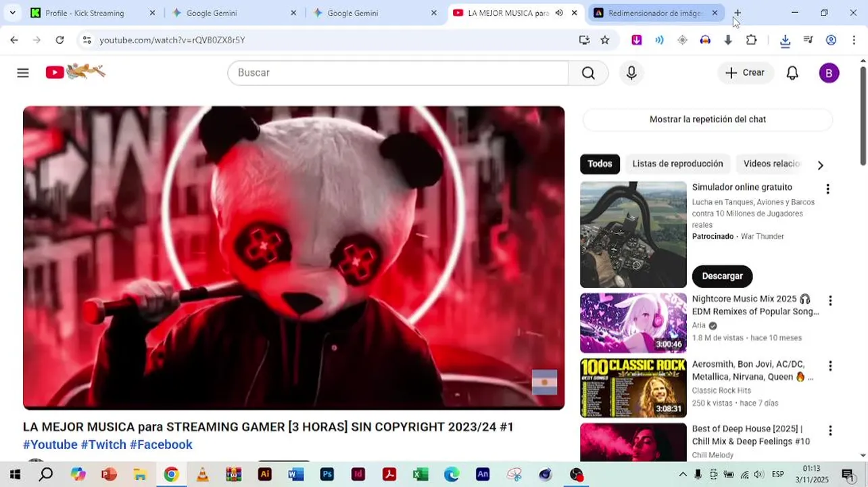Open Adobe Illustrator from the taskbar

(264, 474)
